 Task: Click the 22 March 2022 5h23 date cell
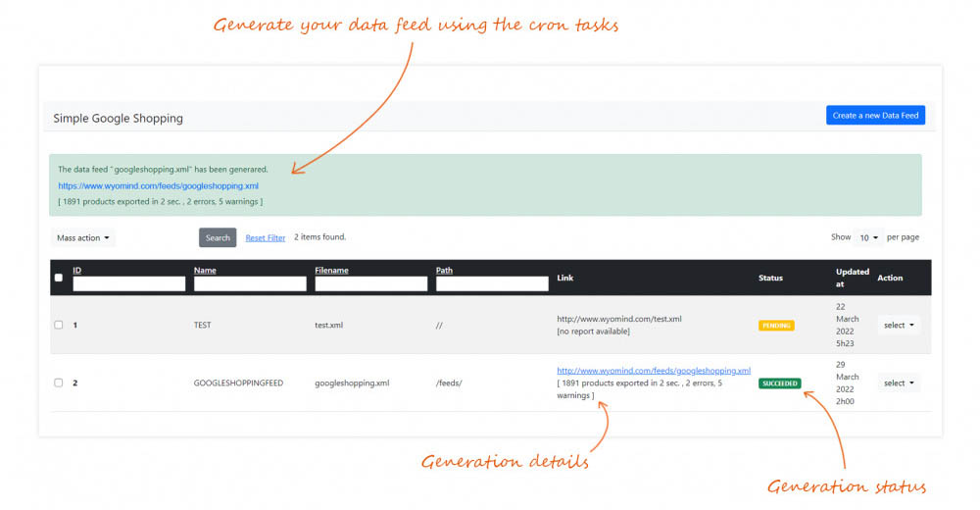click(x=847, y=325)
